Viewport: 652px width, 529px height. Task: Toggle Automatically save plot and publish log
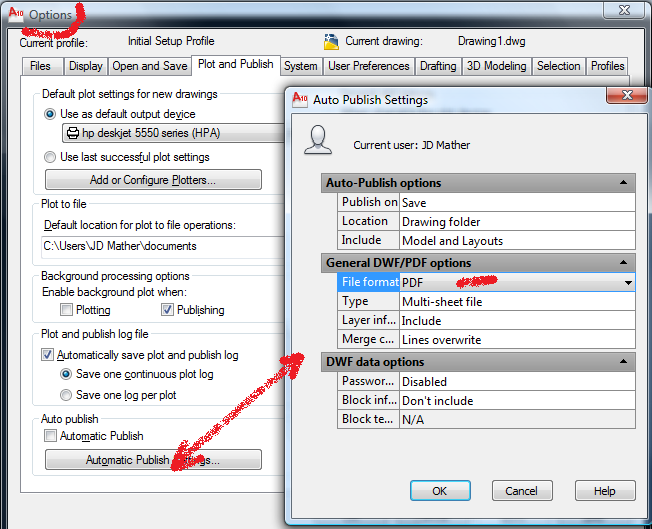47,355
